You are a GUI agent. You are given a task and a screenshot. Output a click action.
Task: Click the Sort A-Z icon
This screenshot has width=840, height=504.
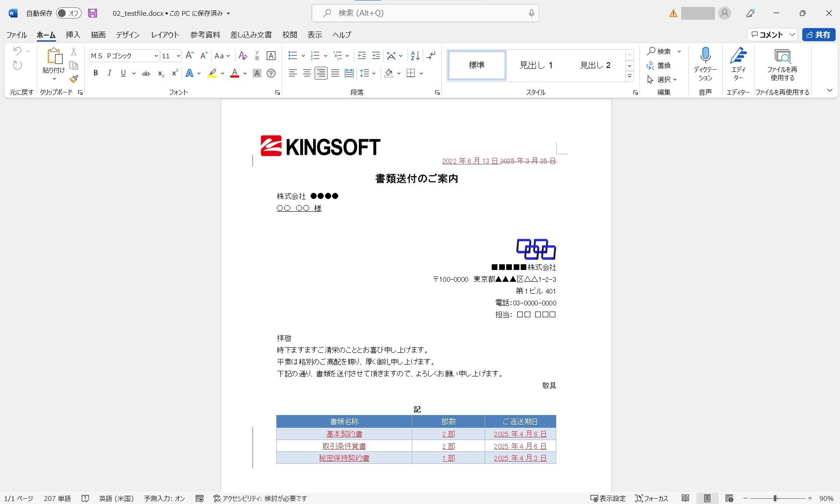pos(415,56)
